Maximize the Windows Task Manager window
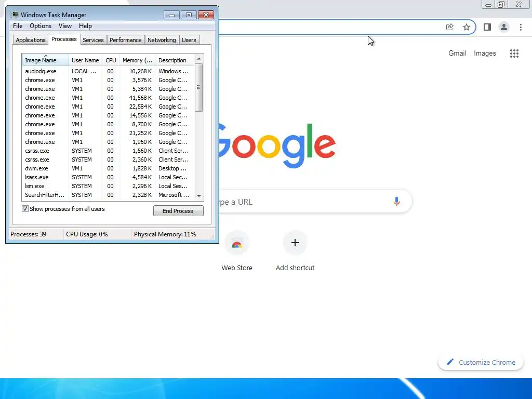This screenshot has width=532, height=399. point(189,15)
